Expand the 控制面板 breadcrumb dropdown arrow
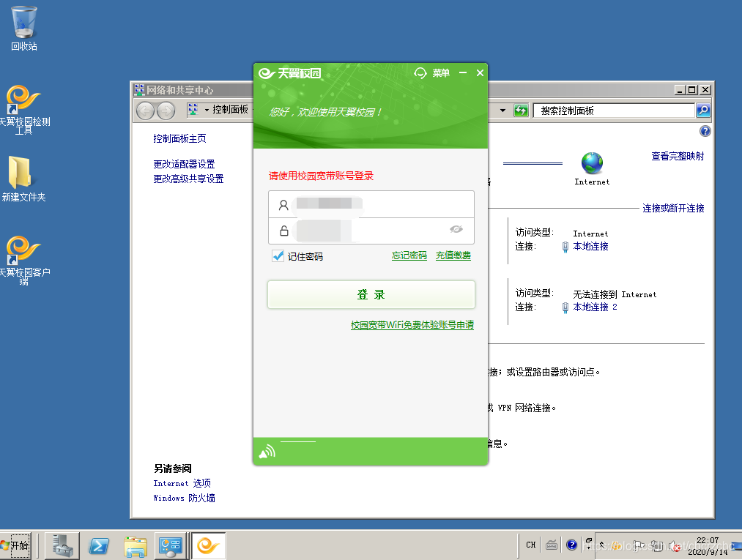742x560 pixels. pos(207,111)
